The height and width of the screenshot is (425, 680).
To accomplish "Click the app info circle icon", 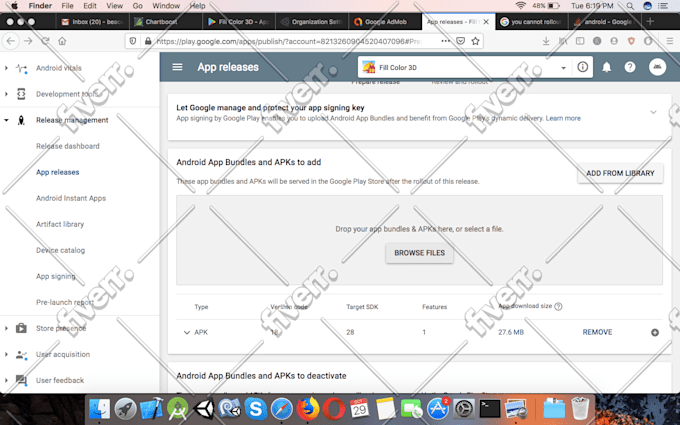I will [x=582, y=67].
